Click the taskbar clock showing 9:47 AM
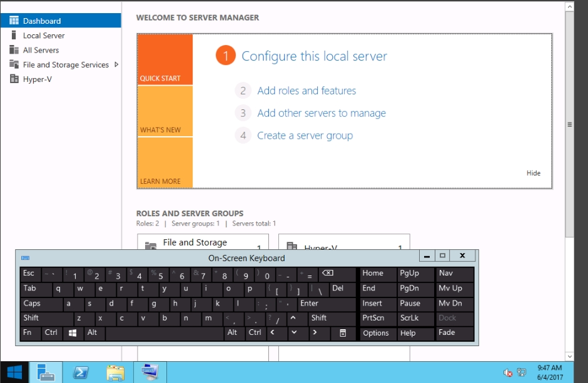The width and height of the screenshot is (588, 383). (x=550, y=372)
